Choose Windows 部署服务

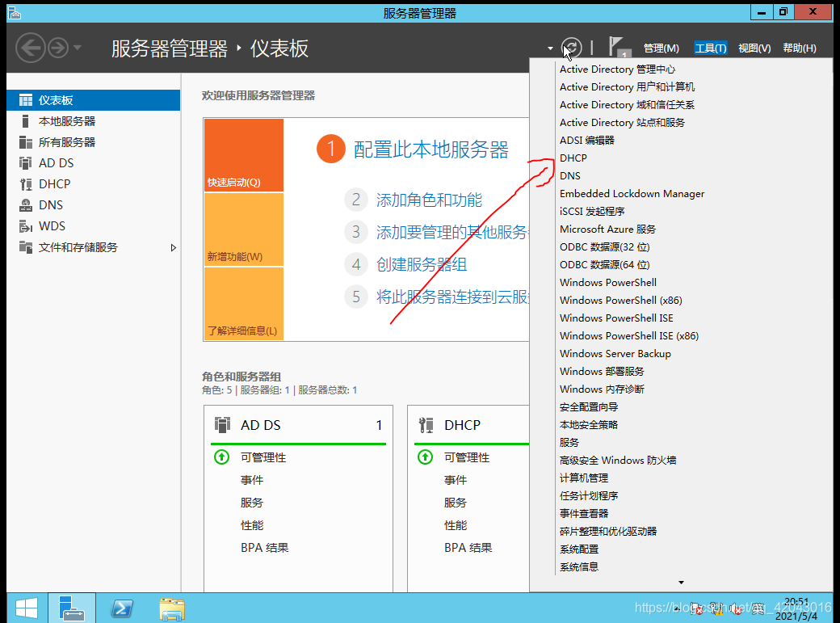(x=602, y=371)
